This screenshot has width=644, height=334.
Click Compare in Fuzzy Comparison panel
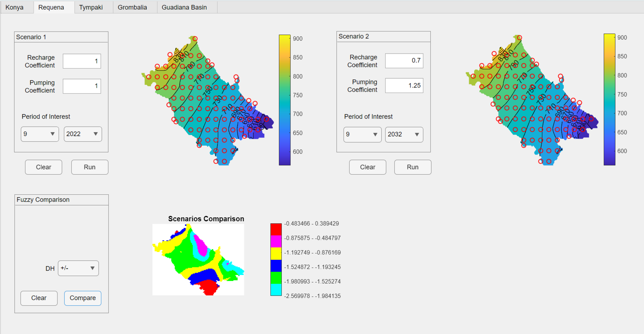[83, 298]
